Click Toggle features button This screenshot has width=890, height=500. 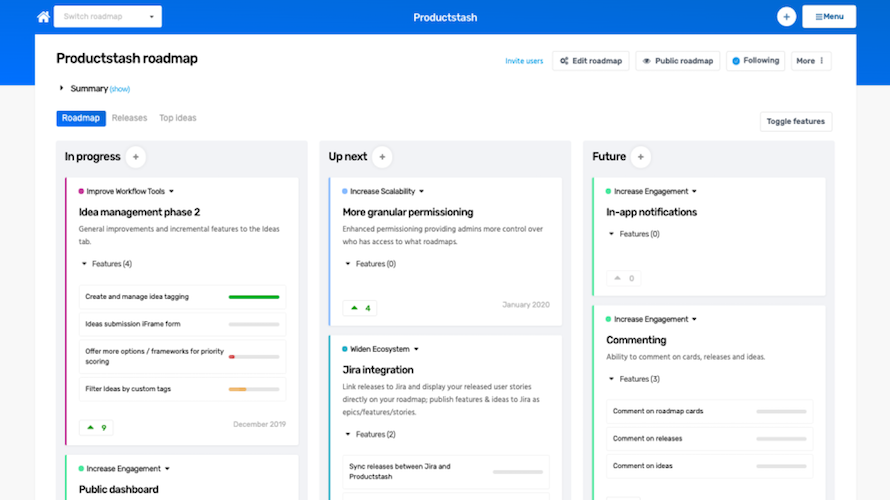pos(795,121)
